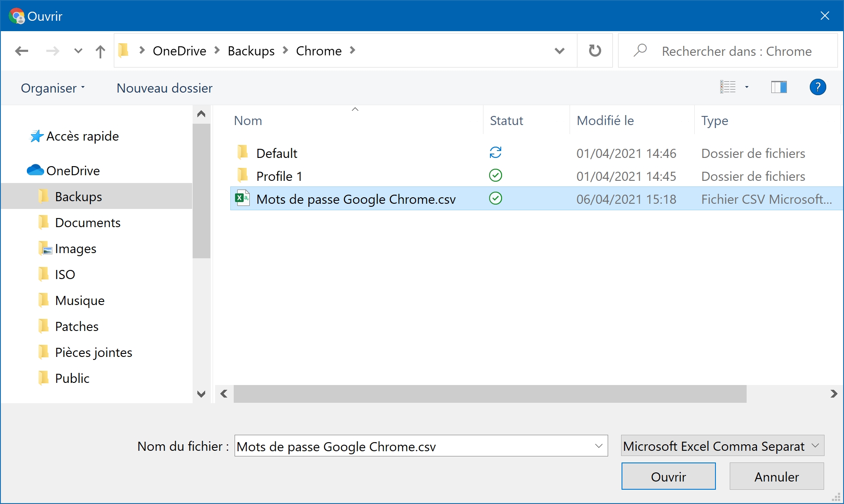Go up one folder level
This screenshot has width=844, height=504.
(x=100, y=51)
